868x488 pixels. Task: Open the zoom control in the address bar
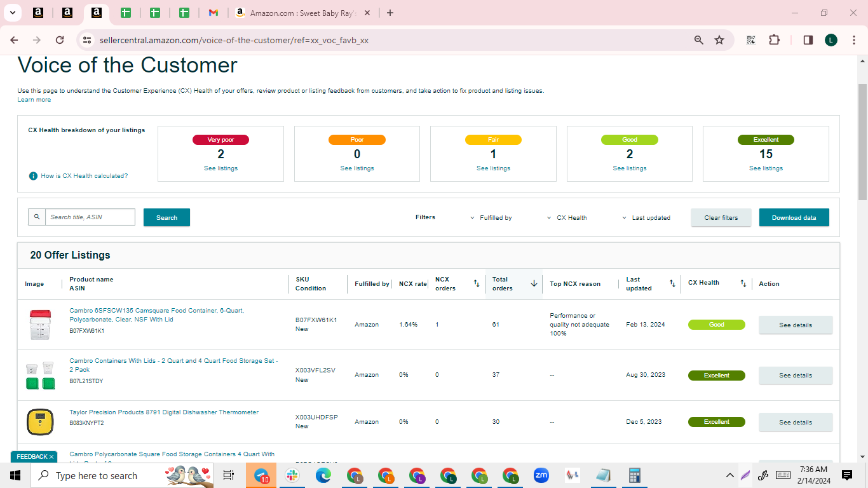point(699,40)
